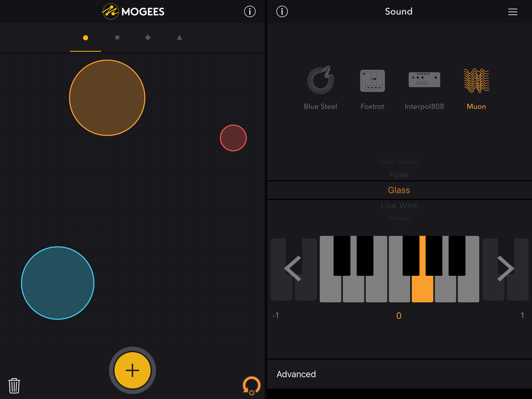Click the -1 octave label

click(276, 315)
